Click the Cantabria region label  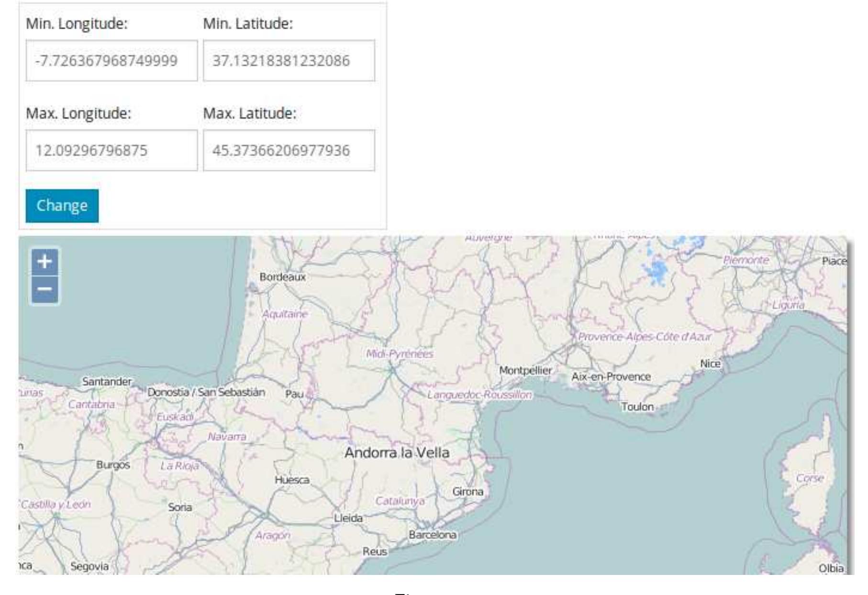[x=91, y=405]
